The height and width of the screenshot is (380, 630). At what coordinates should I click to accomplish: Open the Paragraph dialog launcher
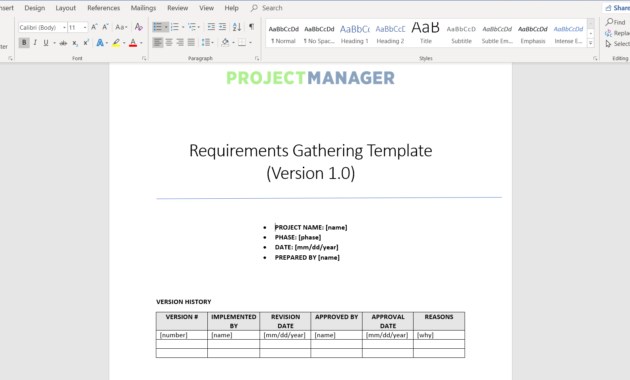257,58
